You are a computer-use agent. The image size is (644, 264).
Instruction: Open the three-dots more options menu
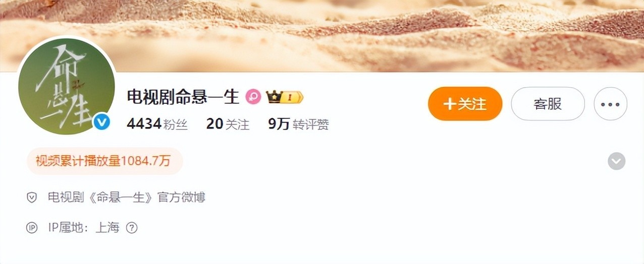pos(610,104)
